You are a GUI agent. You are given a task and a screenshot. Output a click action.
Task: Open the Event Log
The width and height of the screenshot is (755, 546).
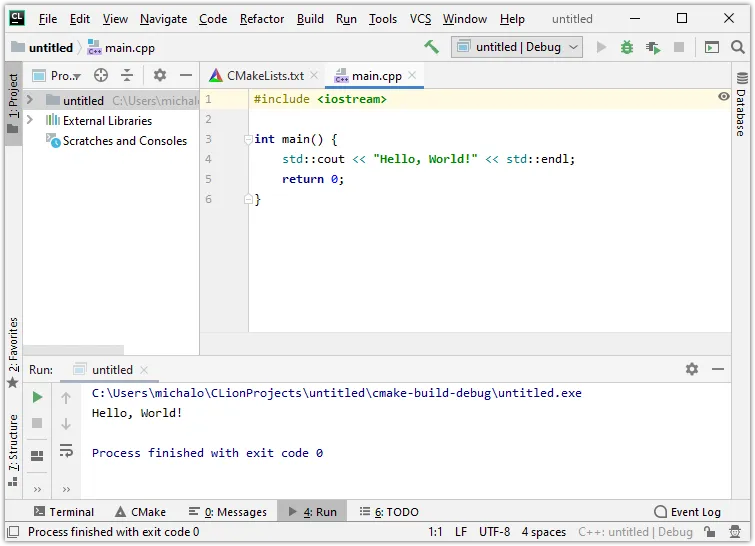coord(688,512)
